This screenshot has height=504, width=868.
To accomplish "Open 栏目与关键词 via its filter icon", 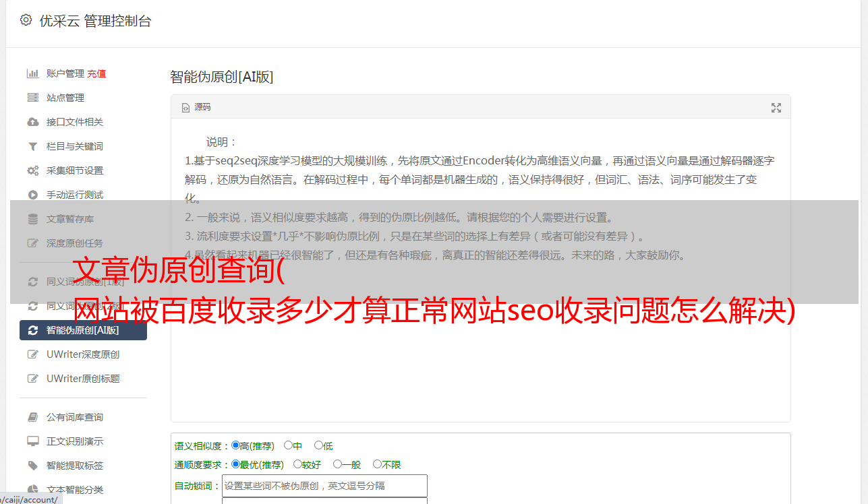I will 32,146.
